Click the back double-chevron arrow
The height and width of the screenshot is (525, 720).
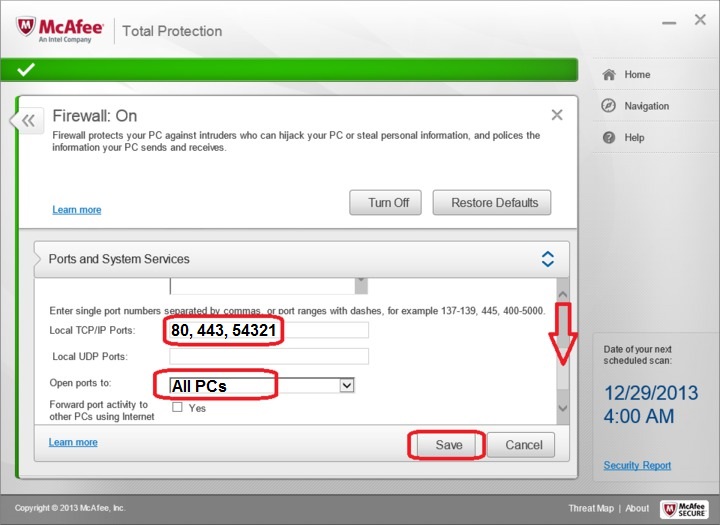tap(28, 121)
